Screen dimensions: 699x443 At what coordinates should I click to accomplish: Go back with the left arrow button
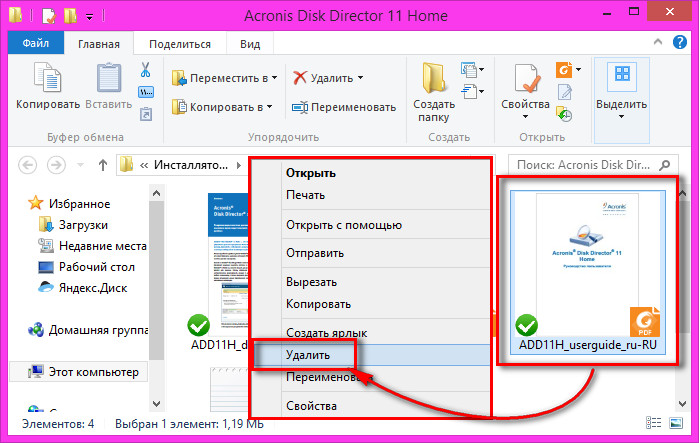click(x=28, y=165)
